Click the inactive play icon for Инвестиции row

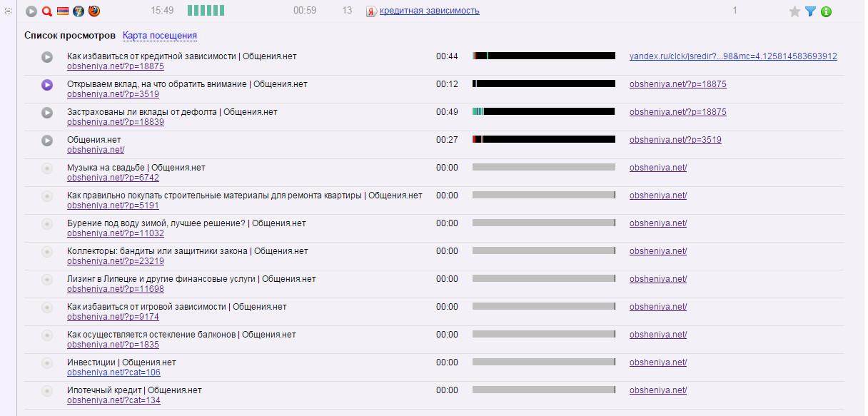click(47, 363)
